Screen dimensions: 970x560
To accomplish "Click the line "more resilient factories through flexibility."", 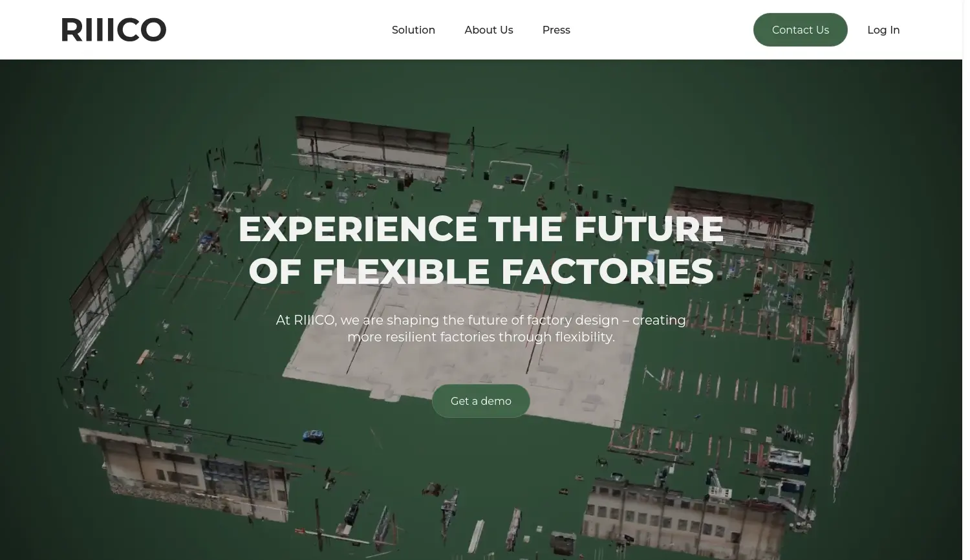I will coord(480,337).
